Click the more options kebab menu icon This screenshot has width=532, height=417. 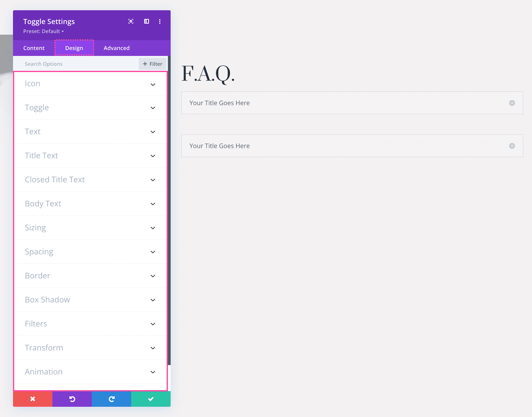tap(160, 21)
